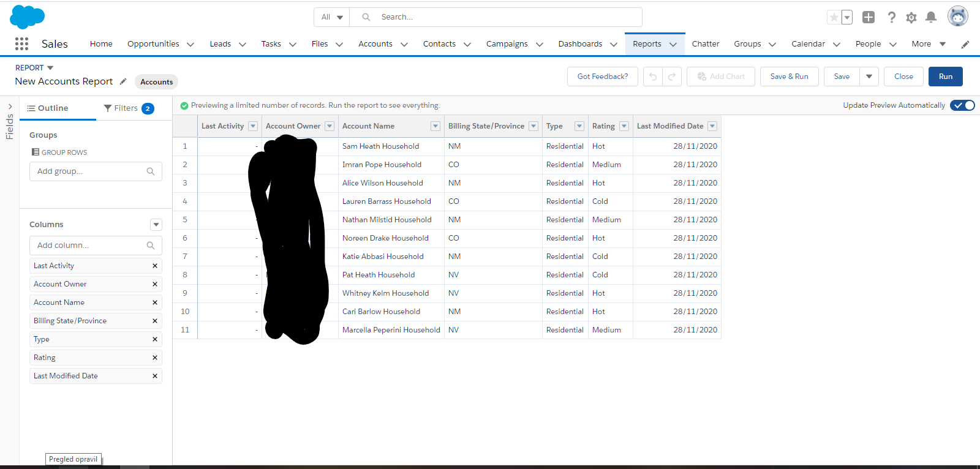The width and height of the screenshot is (980, 469).
Task: Toggle Update Preview Automatically switch
Action: (x=962, y=105)
